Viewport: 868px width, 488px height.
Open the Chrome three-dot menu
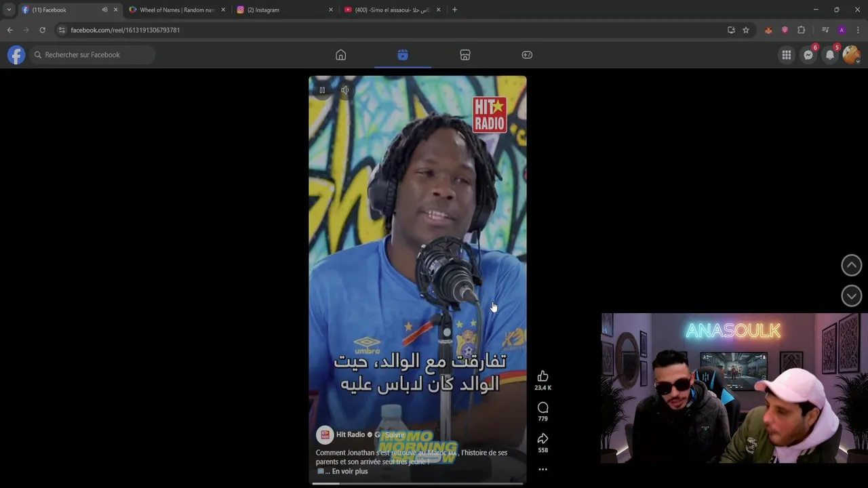[858, 30]
